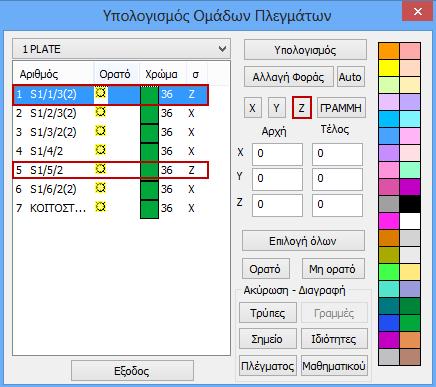Click the Ιδιότητες button
Image resolution: width=436 pixels, height=387 pixels.
point(334,339)
